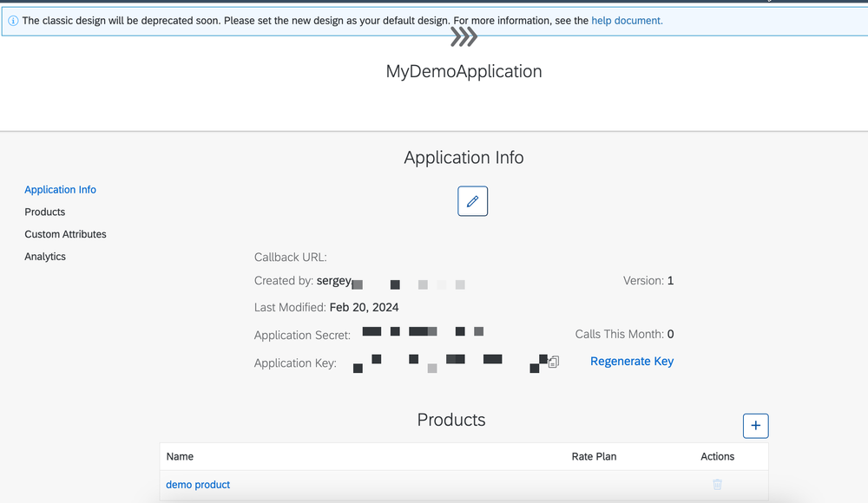Open the demo product details
Viewport: 868px width, 503px height.
click(198, 484)
